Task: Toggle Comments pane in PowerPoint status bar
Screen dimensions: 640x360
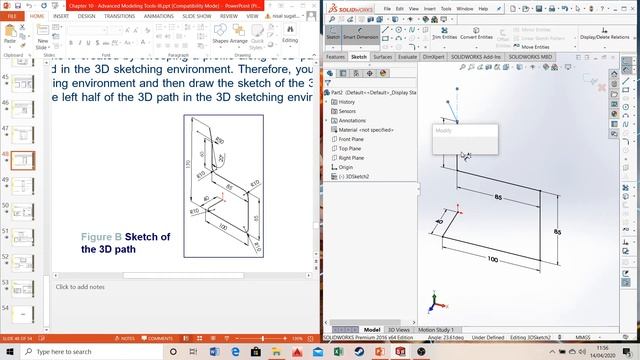Action: point(157,338)
